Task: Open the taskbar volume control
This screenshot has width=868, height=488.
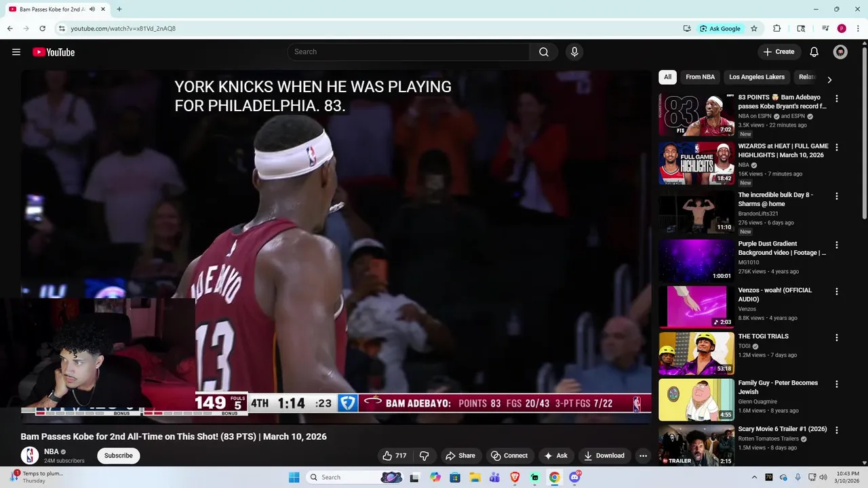Action: (823, 477)
